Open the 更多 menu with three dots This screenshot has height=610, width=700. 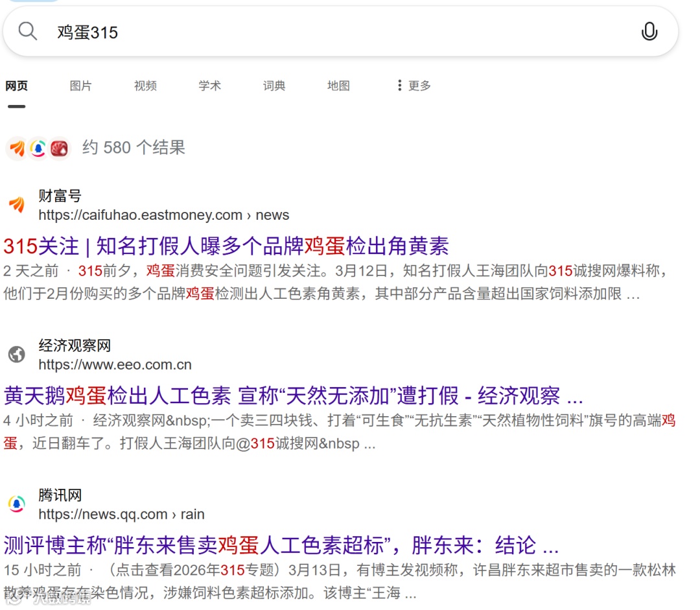tap(414, 86)
